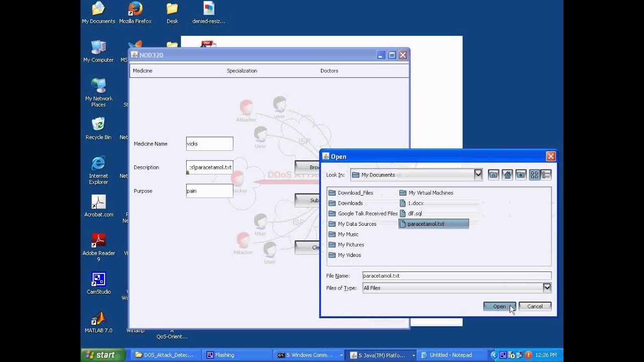Click the File Name text field
This screenshot has width=644, height=362.
tap(457, 276)
